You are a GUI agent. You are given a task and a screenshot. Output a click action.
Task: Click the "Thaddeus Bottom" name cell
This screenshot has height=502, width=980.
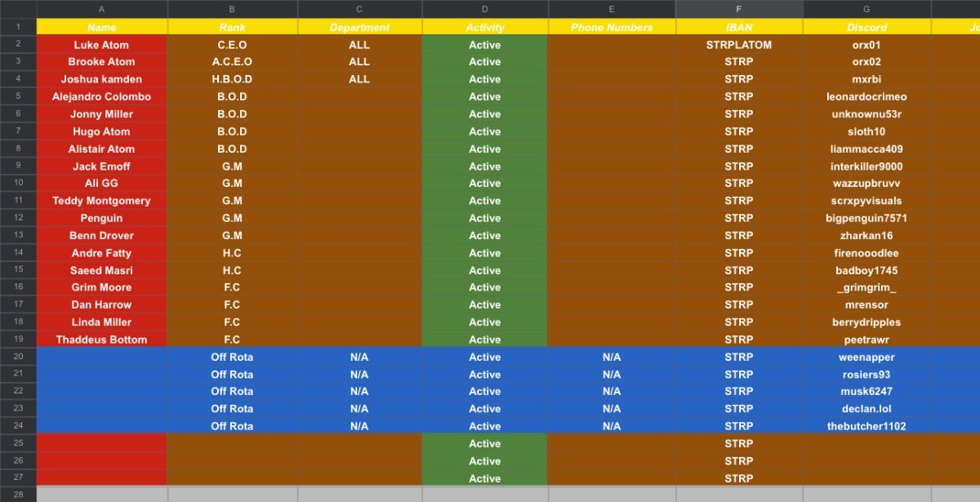[x=101, y=340]
